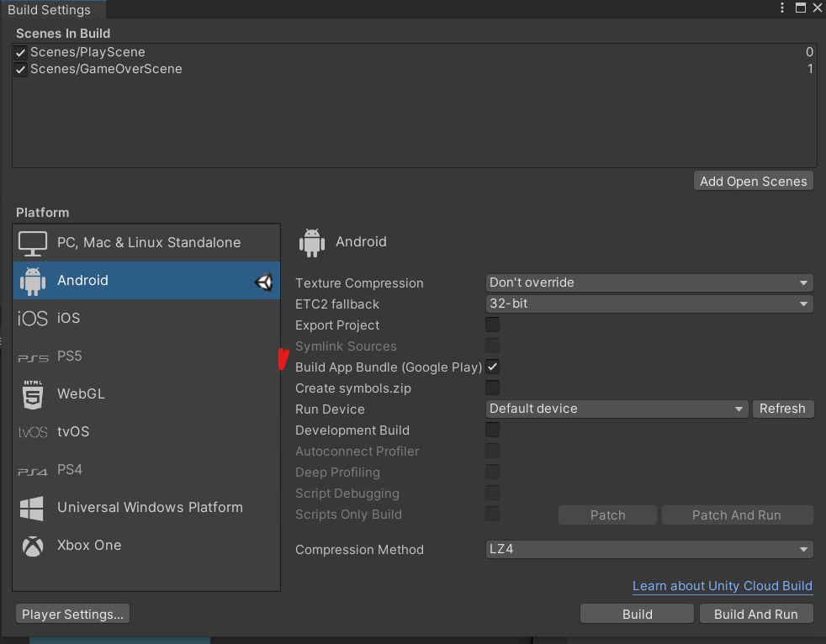826x644 pixels.
Task: Uncheck Build App Bundle (Google Play)
Action: click(x=493, y=367)
